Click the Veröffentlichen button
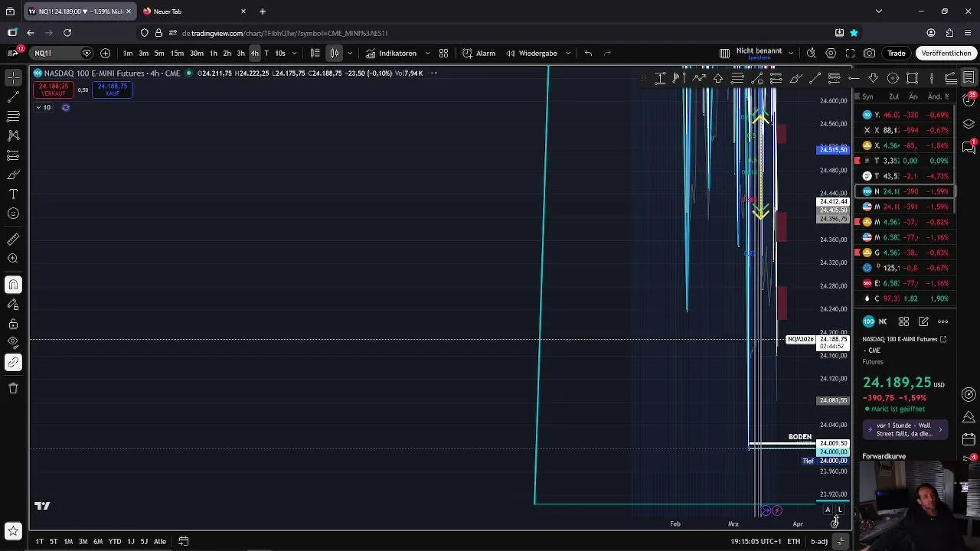Viewport: 980px width, 551px height. (946, 53)
